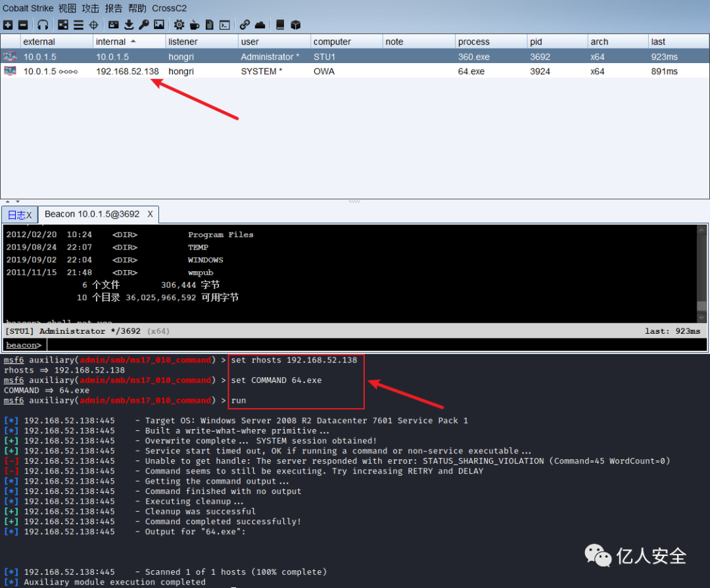Open the Credentials card icon
Image resolution: width=710 pixels, height=588 pixels.
coord(114,25)
